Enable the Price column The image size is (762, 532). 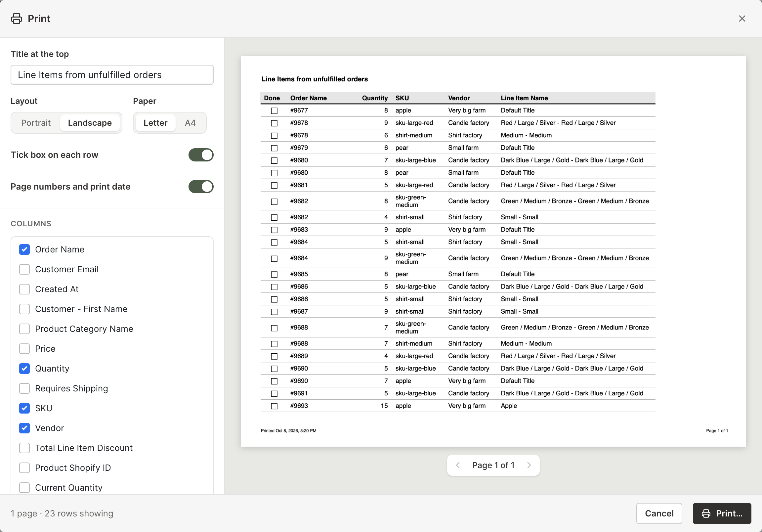pos(24,349)
